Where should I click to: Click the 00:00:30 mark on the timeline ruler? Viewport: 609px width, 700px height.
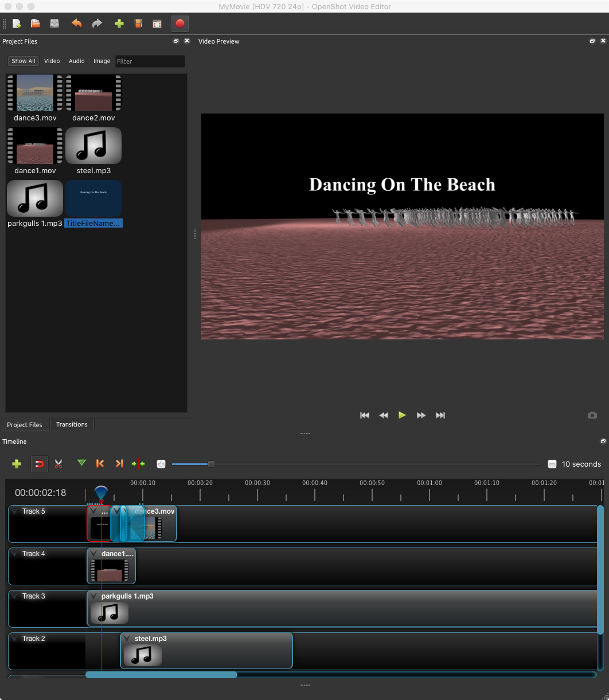point(257,483)
